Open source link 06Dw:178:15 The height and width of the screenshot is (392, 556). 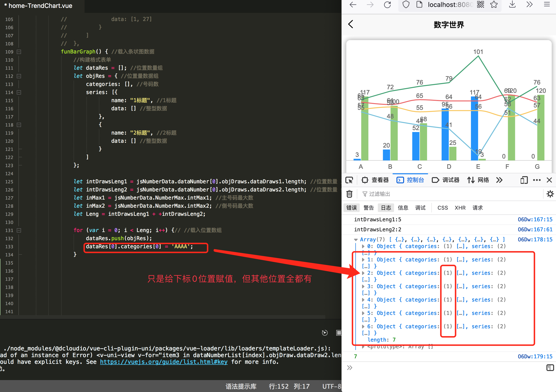click(535, 240)
